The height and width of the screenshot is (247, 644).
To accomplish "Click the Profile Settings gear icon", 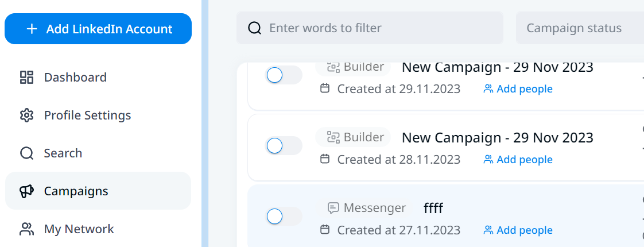I will (x=26, y=115).
